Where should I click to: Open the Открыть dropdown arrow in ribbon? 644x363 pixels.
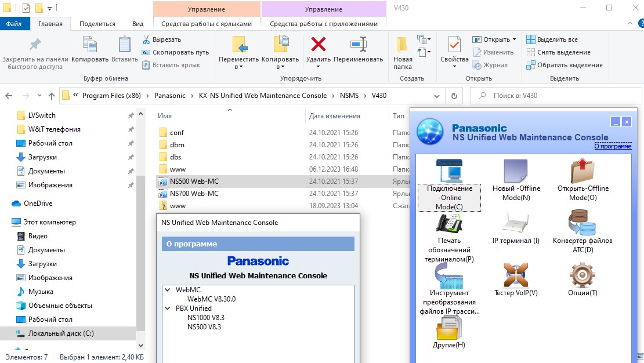514,39
